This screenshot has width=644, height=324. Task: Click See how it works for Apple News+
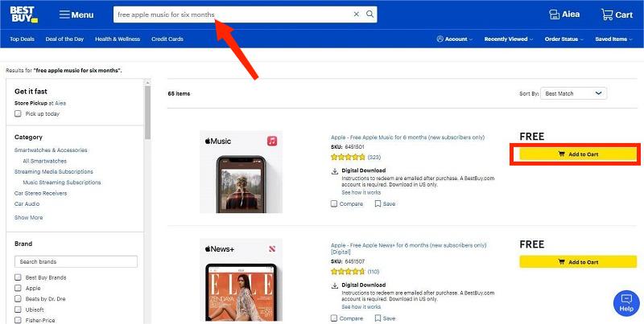point(361,307)
